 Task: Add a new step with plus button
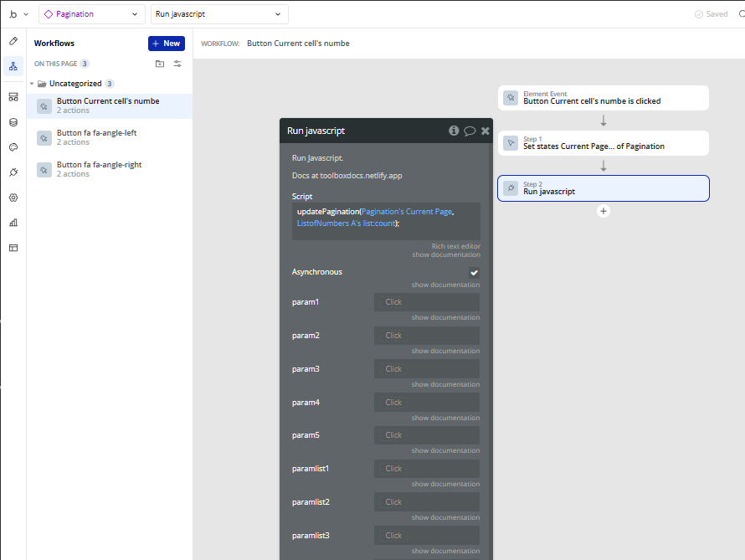pos(604,211)
